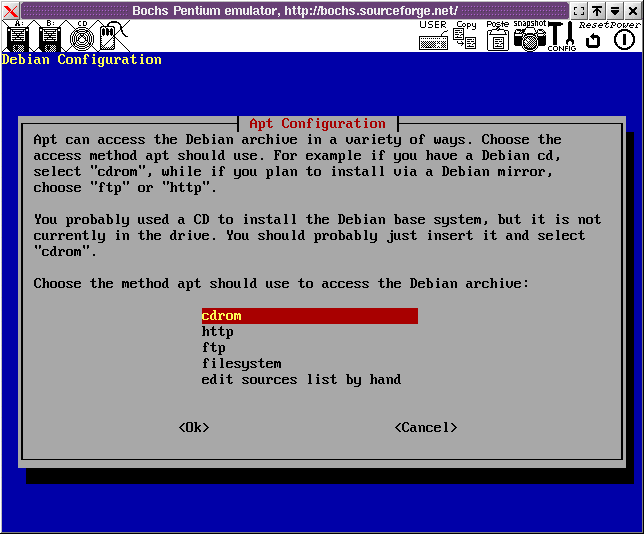Open the CONFIG tools icon

(561, 36)
